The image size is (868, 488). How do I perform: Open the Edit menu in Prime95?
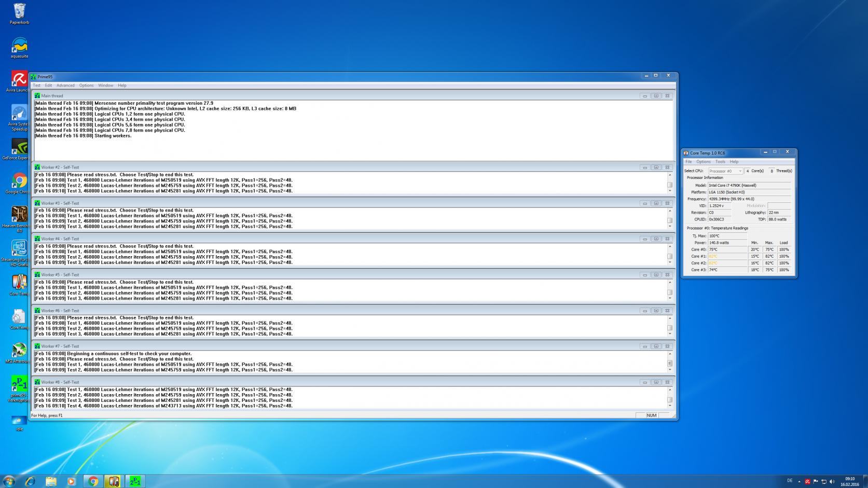[x=48, y=86]
